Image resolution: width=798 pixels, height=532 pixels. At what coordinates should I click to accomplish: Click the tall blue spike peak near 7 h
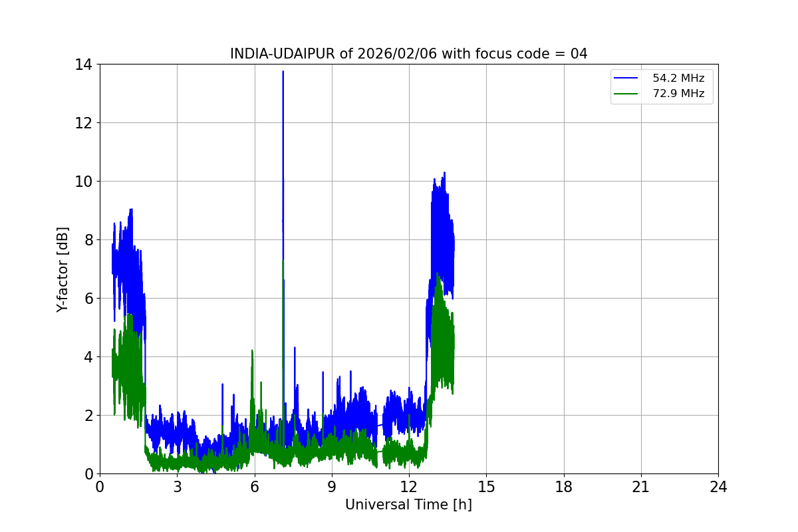pos(283,72)
